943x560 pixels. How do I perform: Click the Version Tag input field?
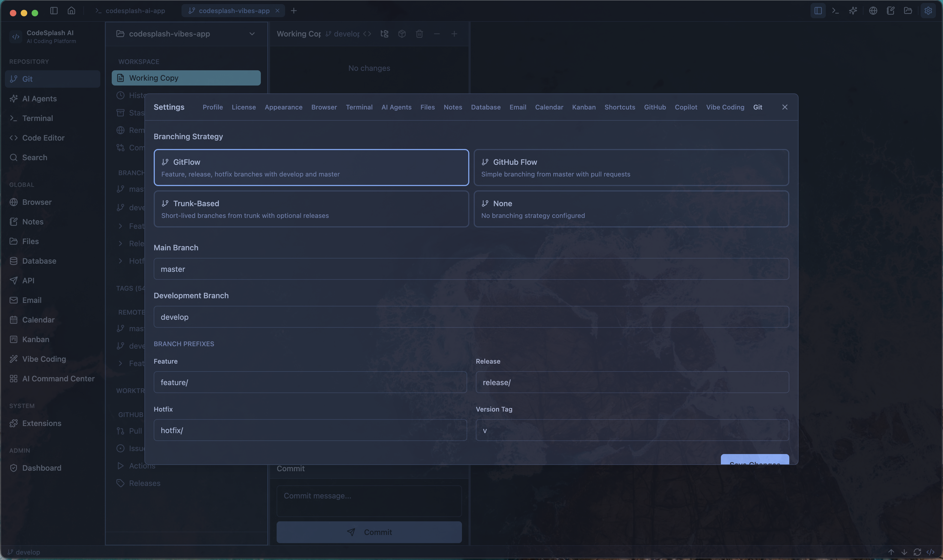pos(632,430)
